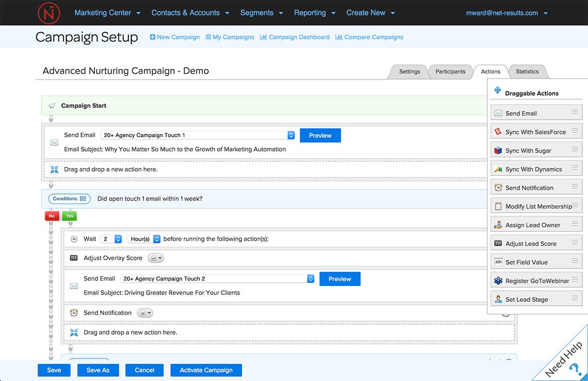Switch to the Statistics tab
This screenshot has width=588, height=381.
[527, 71]
